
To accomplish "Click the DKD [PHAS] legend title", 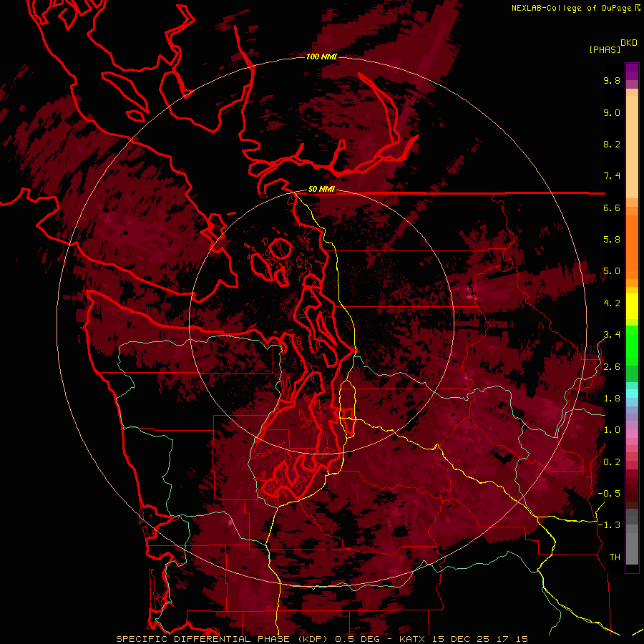I will [x=613, y=47].
